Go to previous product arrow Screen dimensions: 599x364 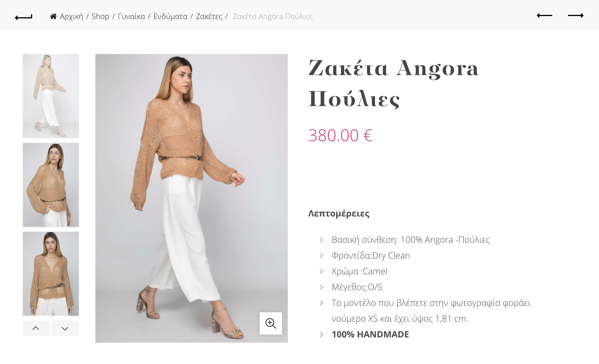544,15
